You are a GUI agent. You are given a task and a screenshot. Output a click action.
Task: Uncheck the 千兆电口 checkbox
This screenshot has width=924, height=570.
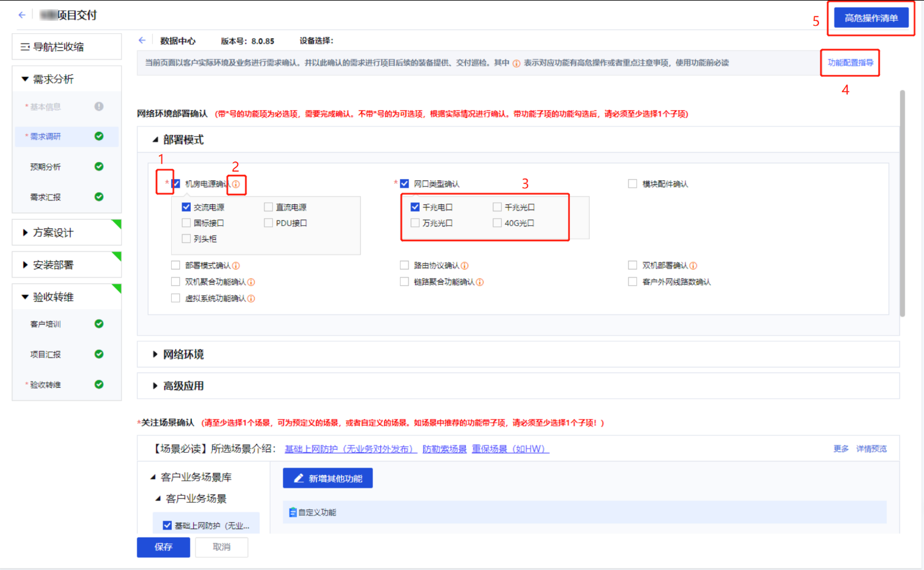pyautogui.click(x=415, y=207)
